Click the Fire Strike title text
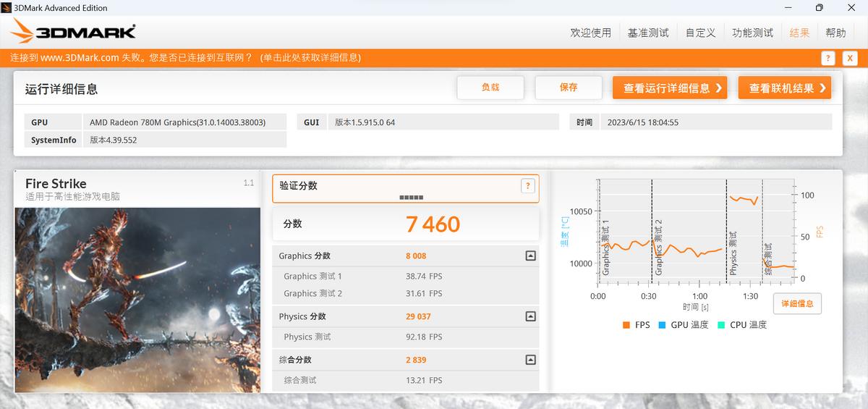Image resolution: width=868 pixels, height=409 pixels. pyautogui.click(x=56, y=184)
